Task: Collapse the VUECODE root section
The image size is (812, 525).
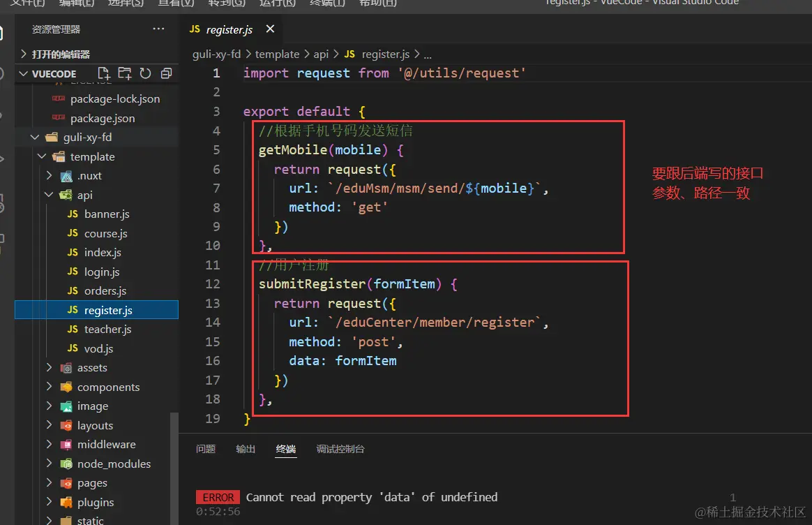Action: pyautogui.click(x=23, y=73)
